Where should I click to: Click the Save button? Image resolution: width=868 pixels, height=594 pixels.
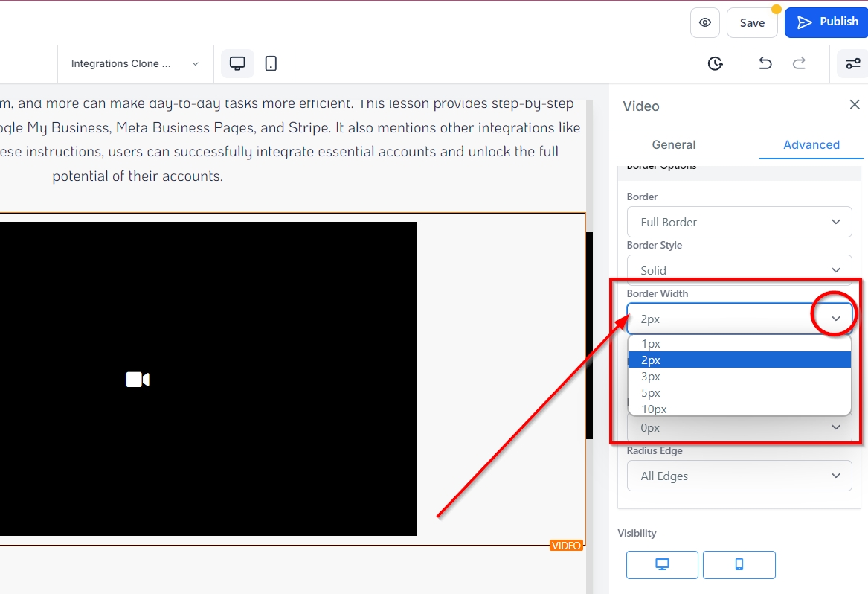(x=752, y=22)
